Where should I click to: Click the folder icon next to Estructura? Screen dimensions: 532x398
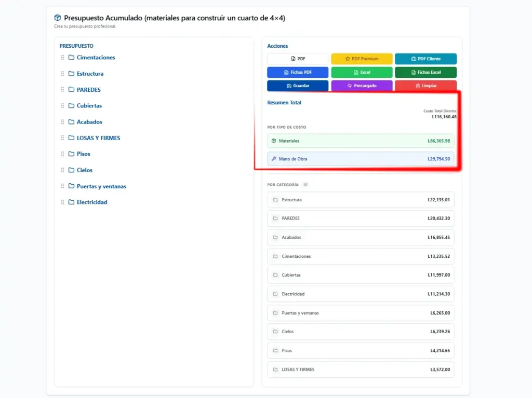72,74
